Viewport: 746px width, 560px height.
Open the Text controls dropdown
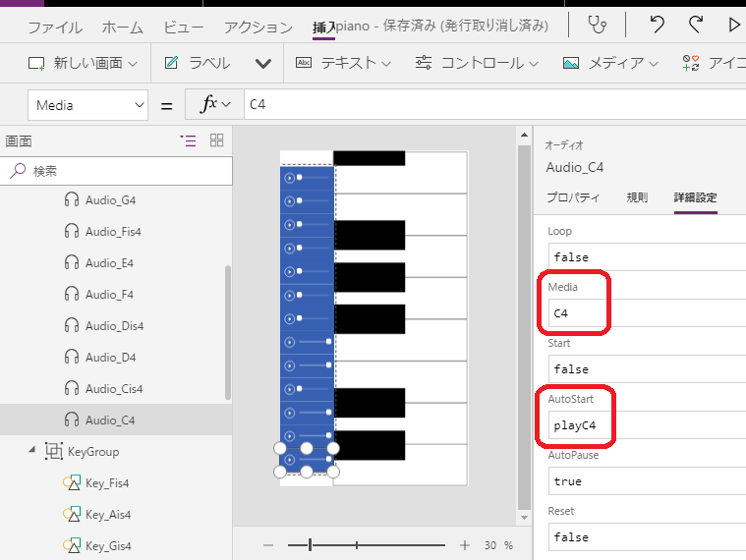(x=343, y=63)
